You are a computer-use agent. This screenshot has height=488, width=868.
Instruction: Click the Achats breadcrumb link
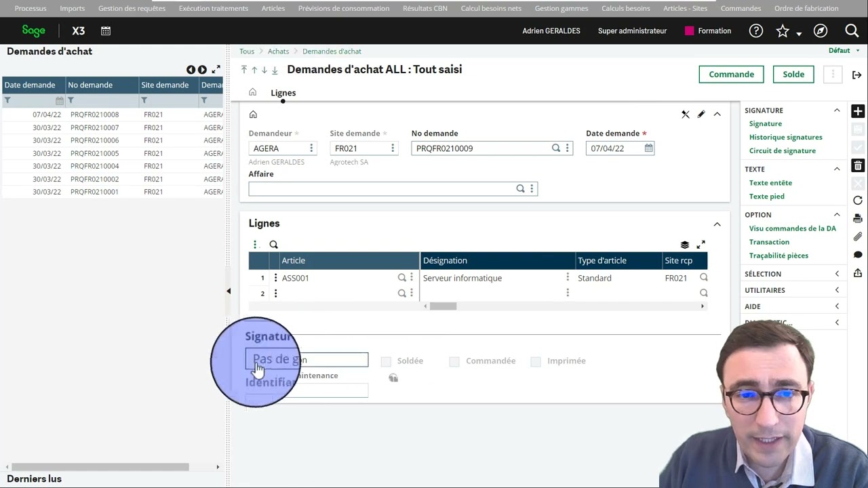coord(278,51)
